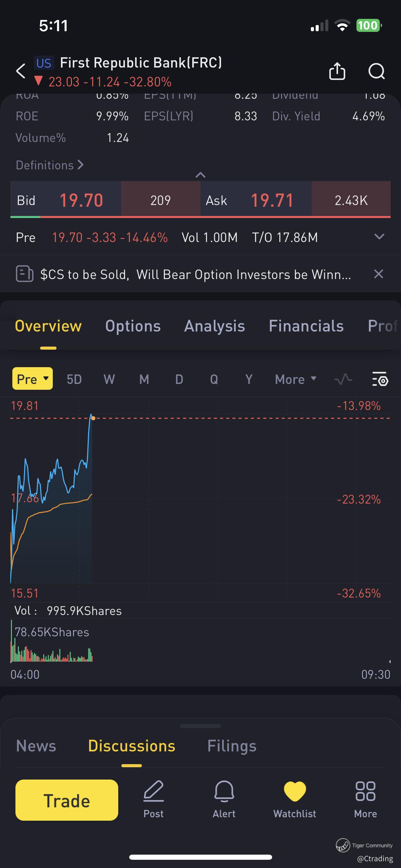
Task: Collapse the stats panel up chevron
Action: click(x=200, y=175)
